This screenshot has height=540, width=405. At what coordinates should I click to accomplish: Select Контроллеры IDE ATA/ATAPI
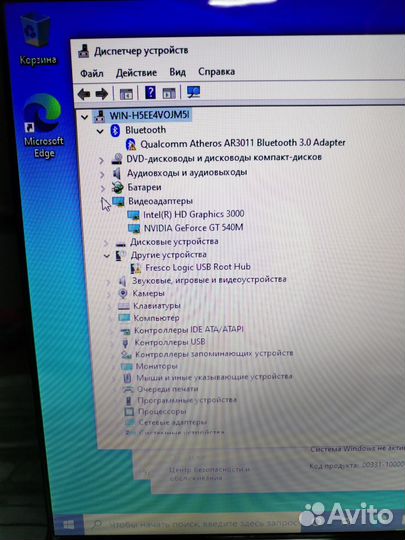point(189,330)
